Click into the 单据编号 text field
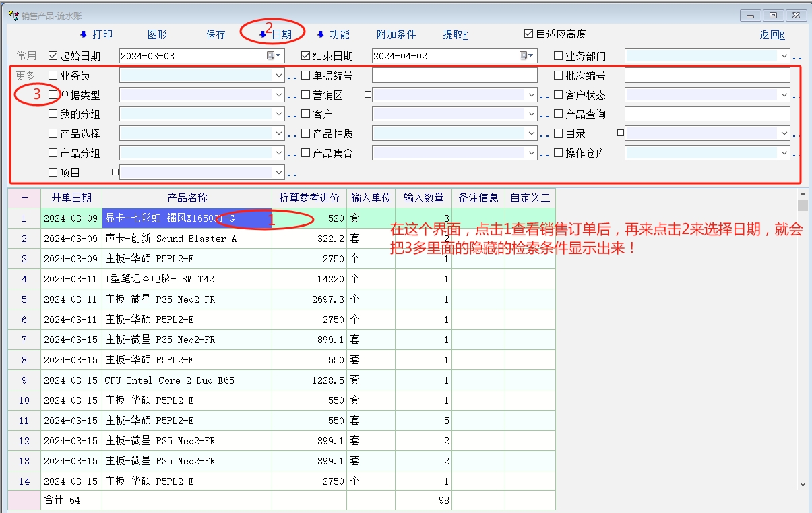The width and height of the screenshot is (812, 513). click(454, 76)
